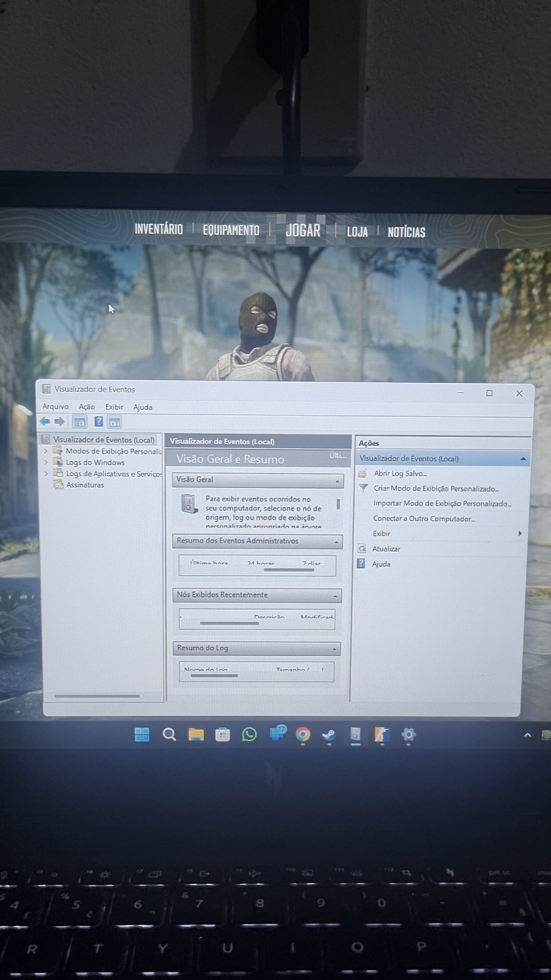The width and height of the screenshot is (551, 980).
Task: Toggle the action pane toolbar icon
Action: pos(115,422)
